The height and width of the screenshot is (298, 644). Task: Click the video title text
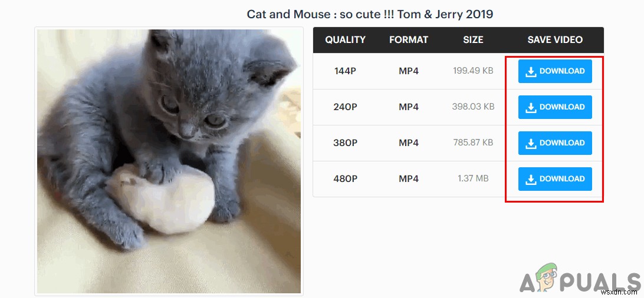370,14
